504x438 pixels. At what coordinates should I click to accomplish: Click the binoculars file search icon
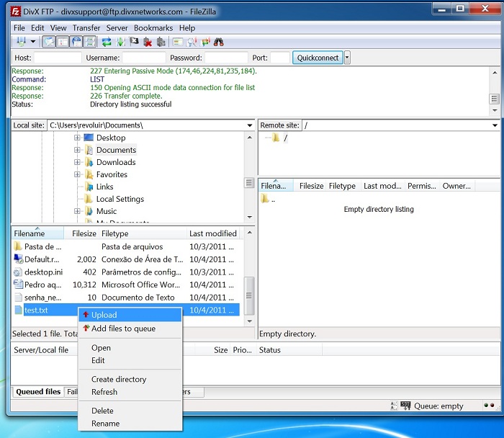(x=218, y=42)
